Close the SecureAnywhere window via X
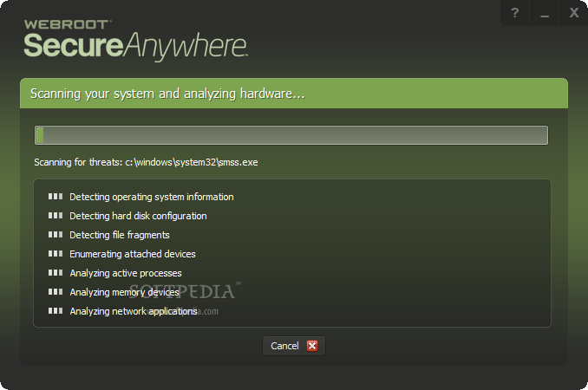This screenshot has width=588, height=390. [573, 13]
